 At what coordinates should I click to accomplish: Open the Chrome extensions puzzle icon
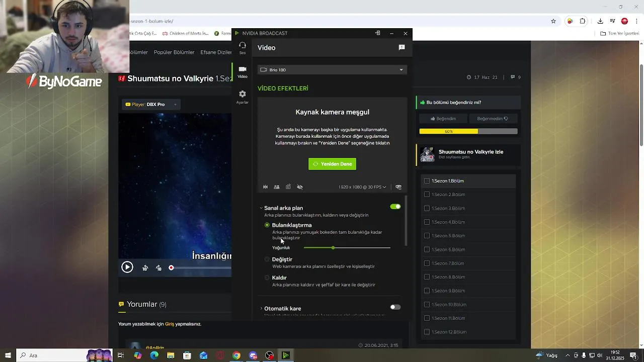[583, 21]
